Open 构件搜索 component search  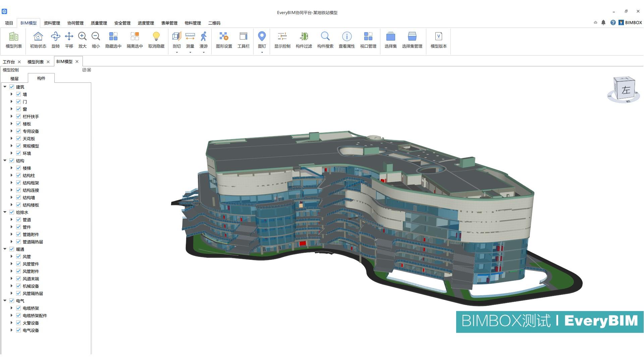click(325, 40)
